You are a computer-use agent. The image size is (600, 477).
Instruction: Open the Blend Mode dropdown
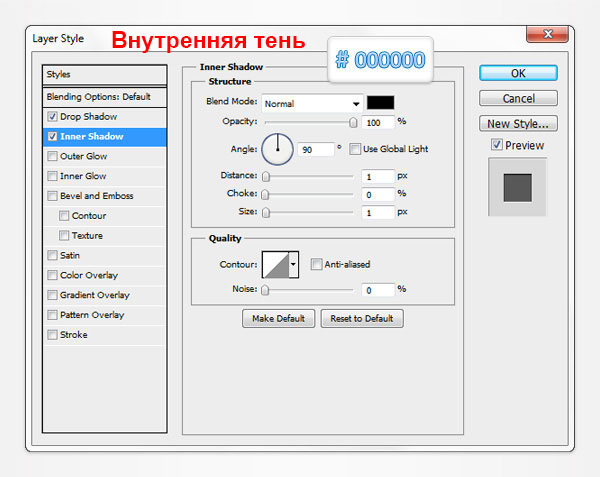312,103
